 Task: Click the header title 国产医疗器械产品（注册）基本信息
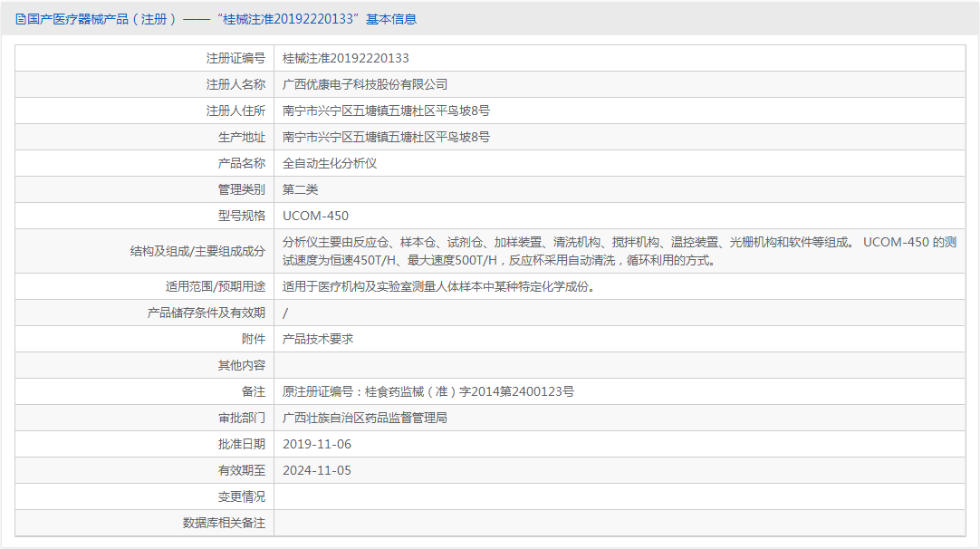point(222,19)
